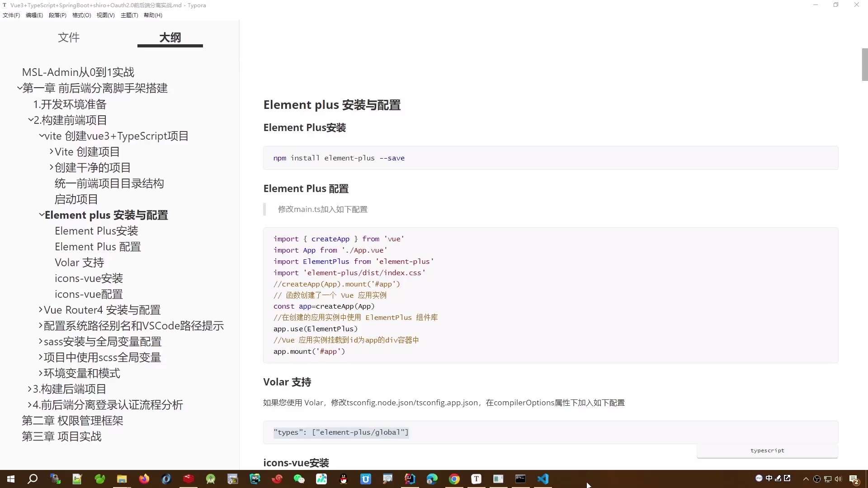This screenshot has width=868, height=488.
Task: Open WeChat from the taskbar
Action: [x=299, y=479]
